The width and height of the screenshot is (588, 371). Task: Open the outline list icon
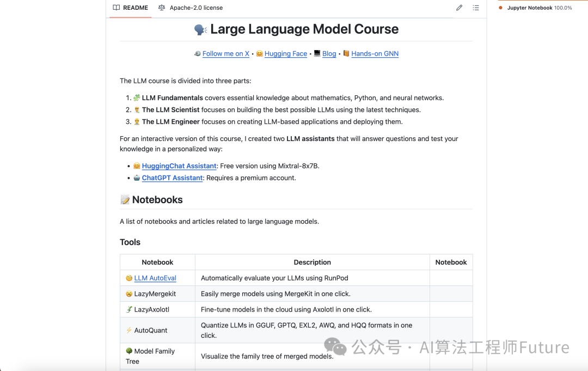[476, 8]
